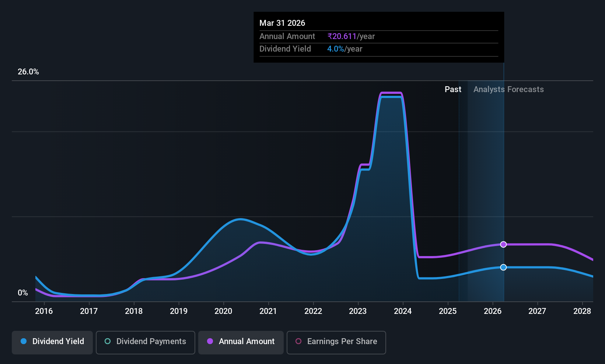605x364 pixels.
Task: Click the 2024 x-axis label
Action: pyautogui.click(x=403, y=311)
